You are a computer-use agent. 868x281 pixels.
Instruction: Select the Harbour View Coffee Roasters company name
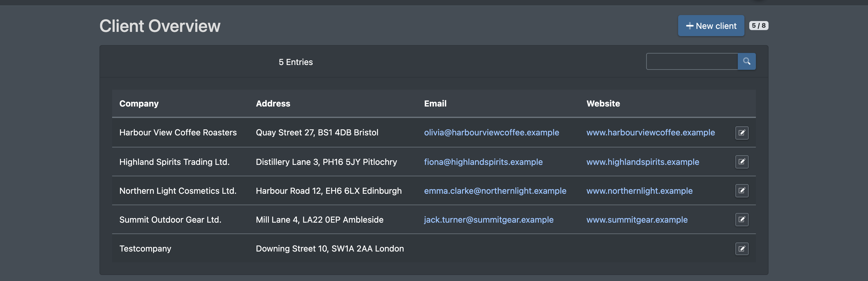point(178,133)
